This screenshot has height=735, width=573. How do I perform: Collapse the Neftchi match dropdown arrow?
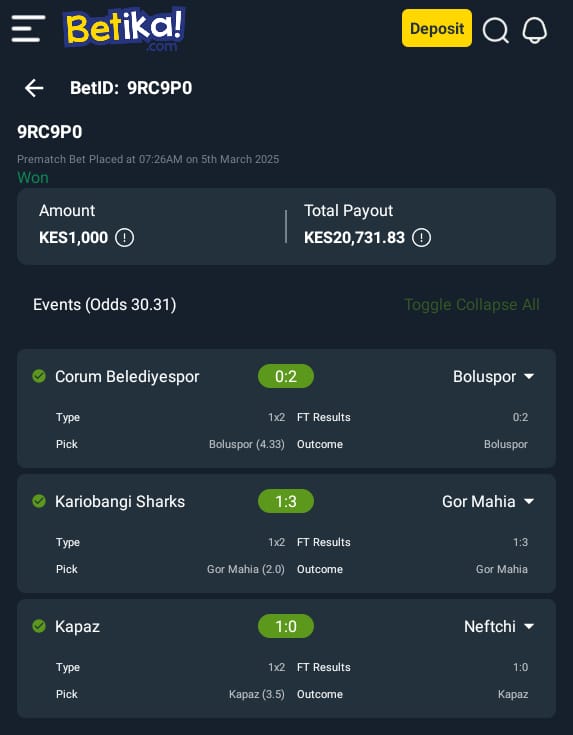pos(529,626)
